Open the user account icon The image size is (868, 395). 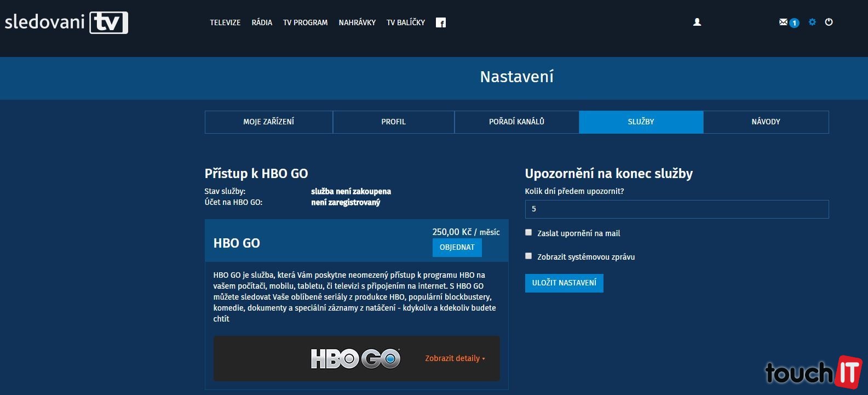[x=697, y=22]
